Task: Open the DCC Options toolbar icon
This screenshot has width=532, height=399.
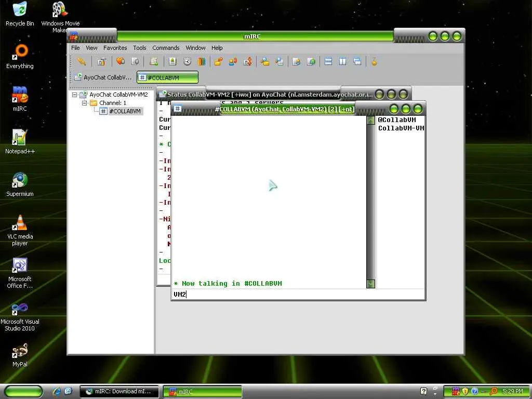Action: coord(248,61)
